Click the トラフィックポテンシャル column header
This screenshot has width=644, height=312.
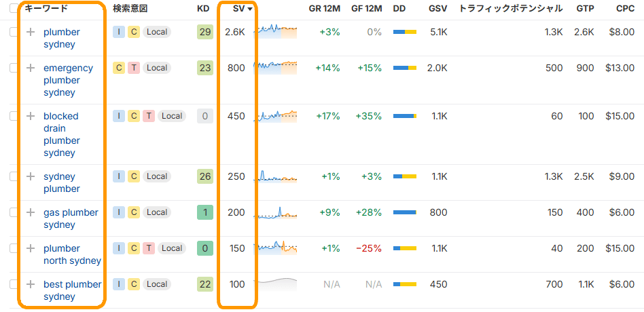511,9
